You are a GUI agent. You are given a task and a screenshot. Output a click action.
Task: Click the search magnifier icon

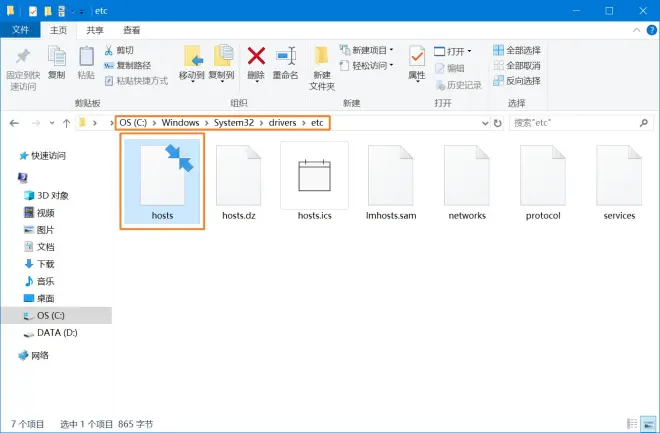click(x=644, y=123)
